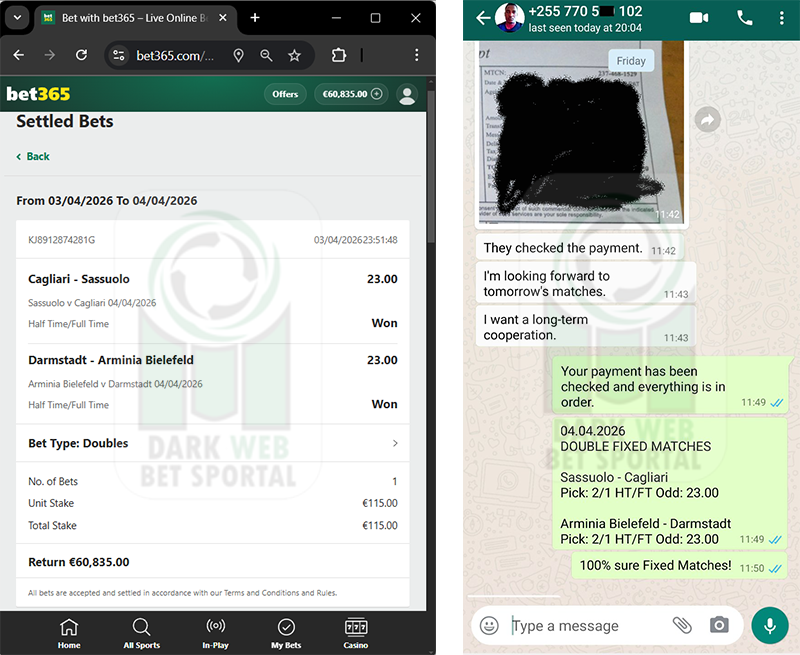The width and height of the screenshot is (800, 655).
Task: Open Chrome tab search dropdown
Action: coord(17,18)
